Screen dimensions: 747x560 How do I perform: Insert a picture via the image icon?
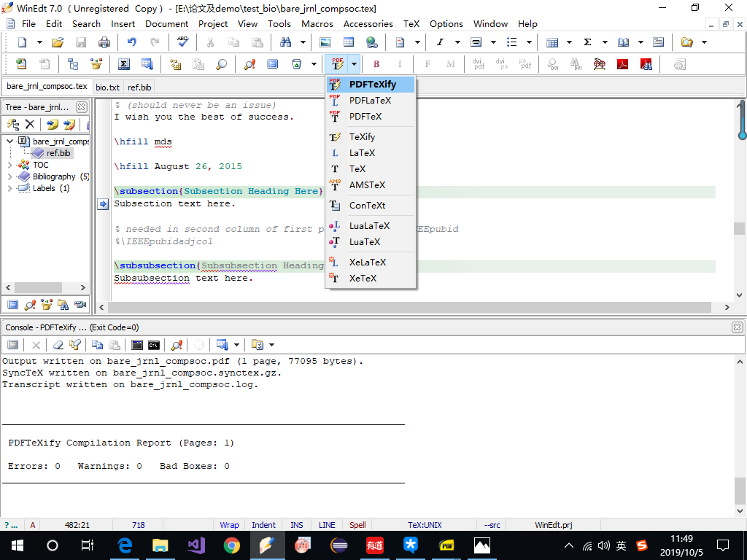[325, 42]
